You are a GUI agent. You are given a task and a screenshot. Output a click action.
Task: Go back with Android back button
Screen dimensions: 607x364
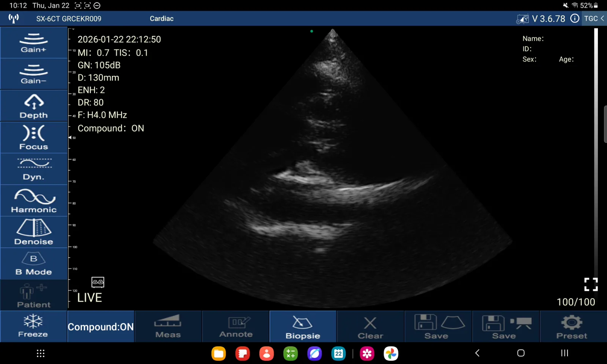(477, 353)
